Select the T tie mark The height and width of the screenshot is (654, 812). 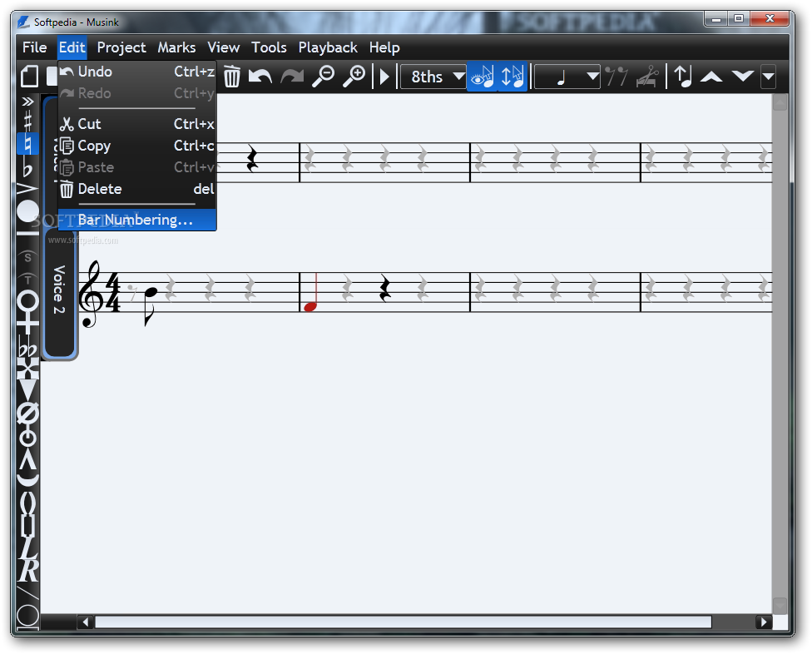(x=28, y=279)
